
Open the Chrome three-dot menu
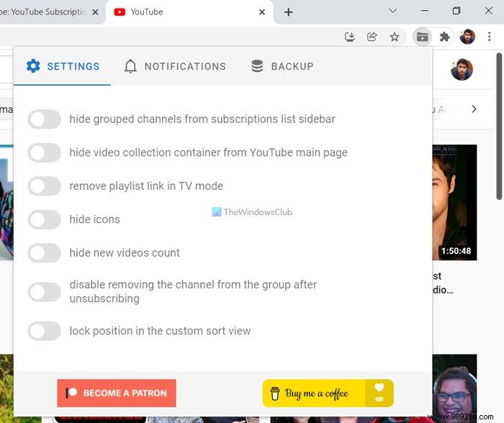click(x=489, y=37)
